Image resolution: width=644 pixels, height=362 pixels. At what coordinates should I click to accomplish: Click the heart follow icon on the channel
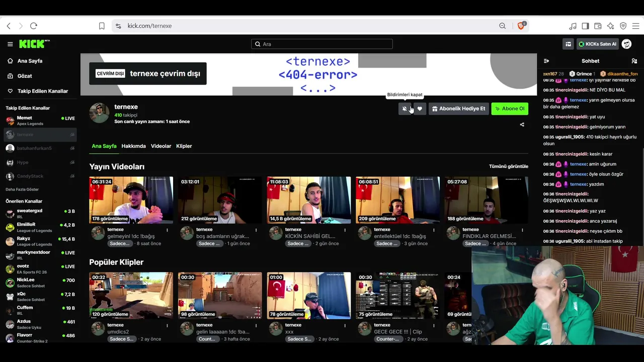(x=420, y=109)
